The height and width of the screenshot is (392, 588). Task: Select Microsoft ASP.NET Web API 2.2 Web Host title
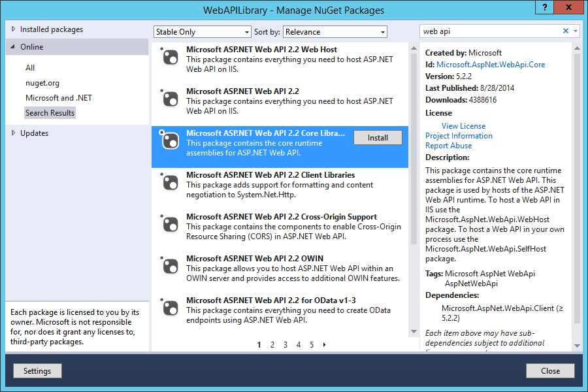(262, 50)
